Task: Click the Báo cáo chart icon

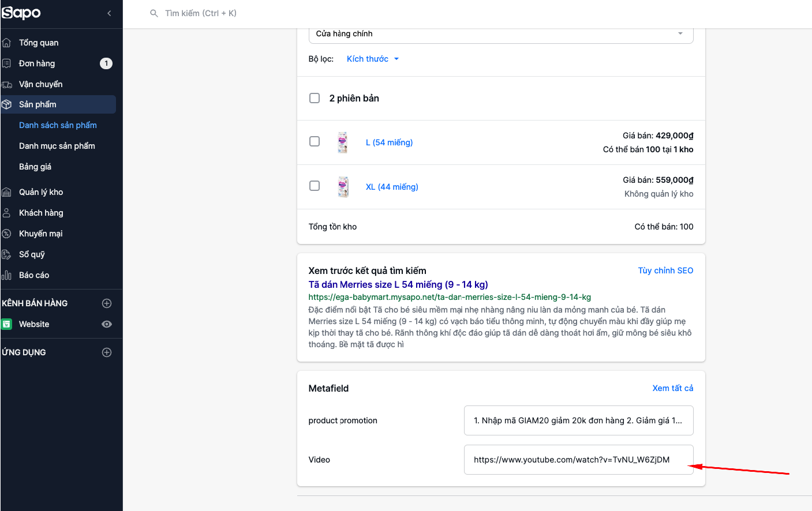Action: [x=7, y=275]
